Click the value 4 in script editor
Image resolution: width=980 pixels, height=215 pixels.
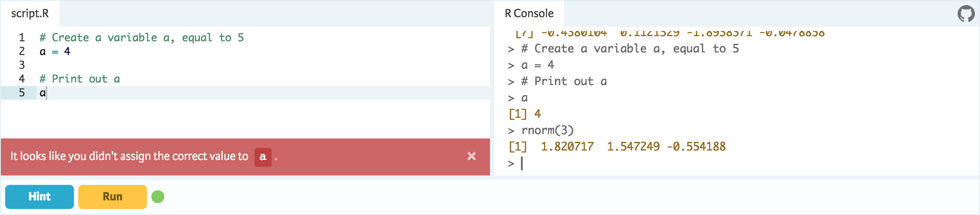(67, 52)
